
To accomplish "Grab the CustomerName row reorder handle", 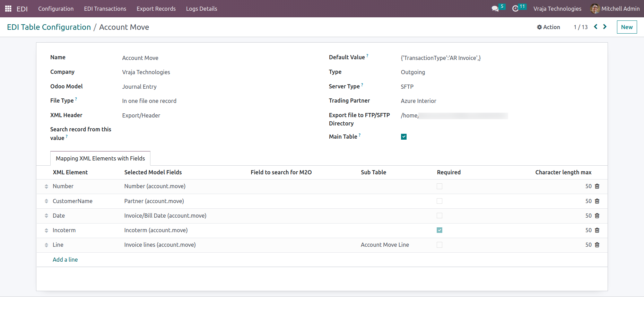I will coord(46,201).
